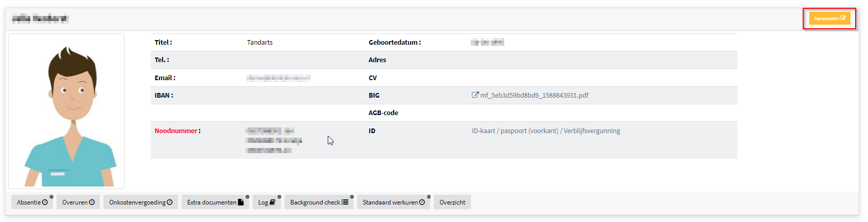This screenshot has height=222, width=868.
Task: Click the clock icon beside Overuren
Action: click(x=92, y=202)
